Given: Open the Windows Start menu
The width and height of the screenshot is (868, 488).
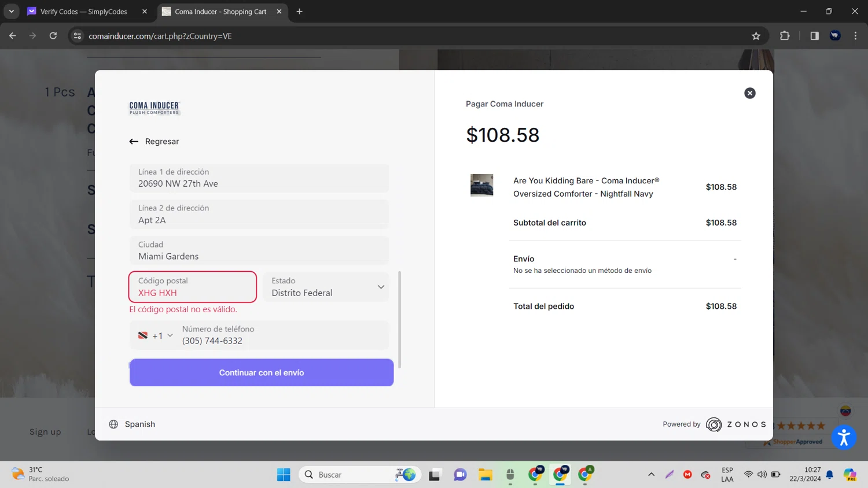Looking at the screenshot, I should click(284, 475).
